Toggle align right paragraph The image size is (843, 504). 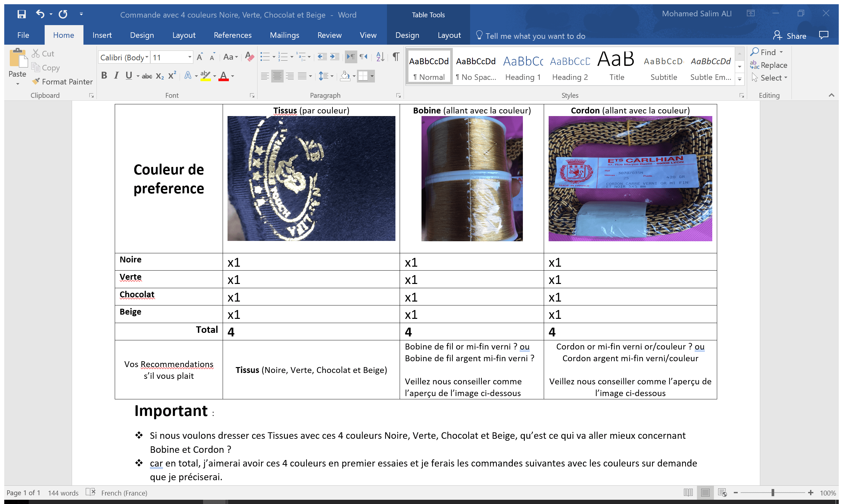click(289, 76)
